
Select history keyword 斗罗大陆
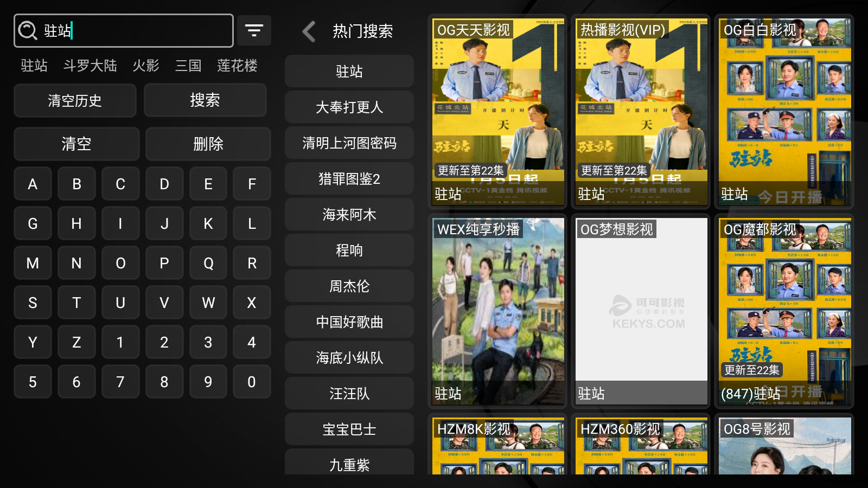pos(90,66)
